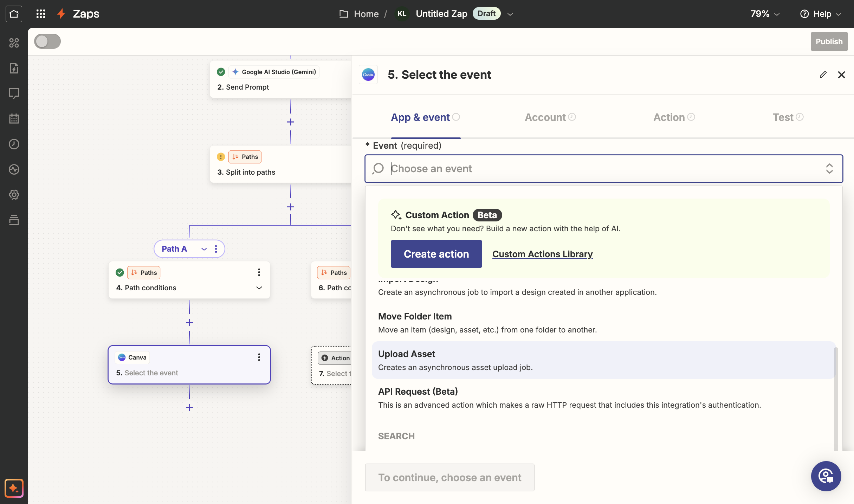Add step below Split into paths
The image size is (854, 504).
pyautogui.click(x=290, y=207)
